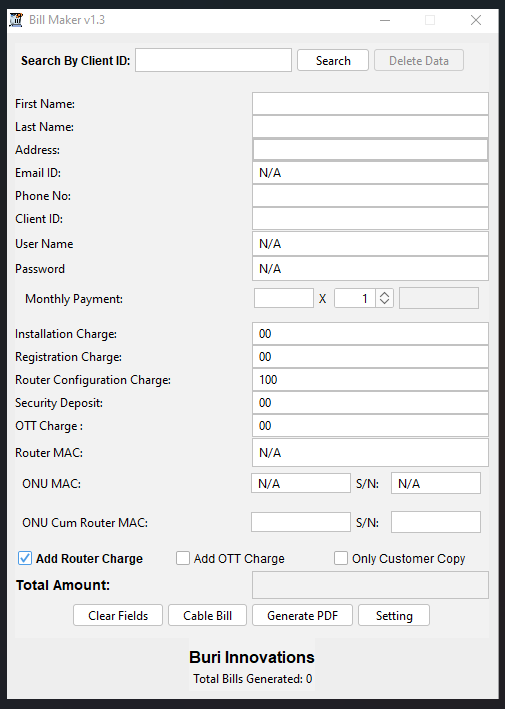Click the Generate PDF button

[x=302, y=615]
